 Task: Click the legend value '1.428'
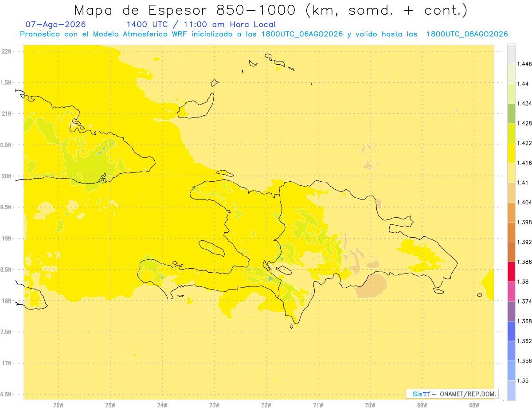(525, 123)
